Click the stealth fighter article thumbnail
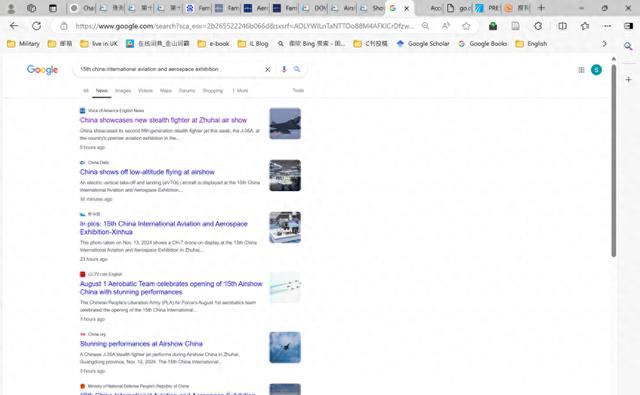The image size is (640, 395). pyautogui.click(x=285, y=124)
